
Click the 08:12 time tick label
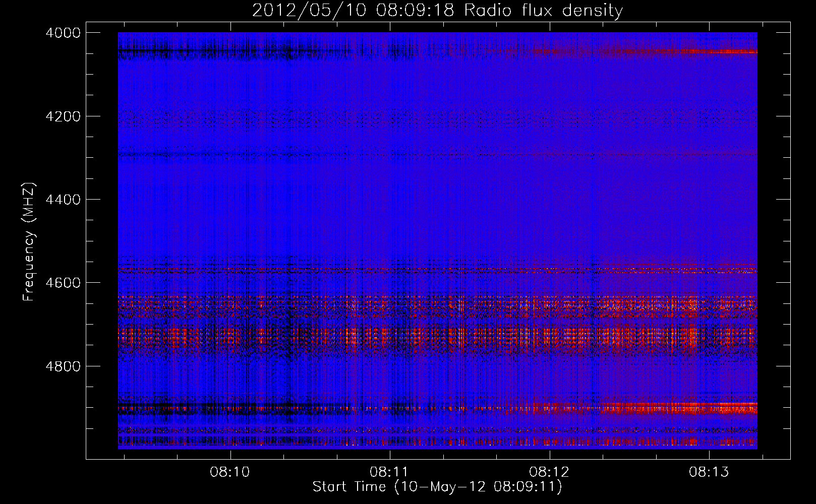click(x=549, y=472)
